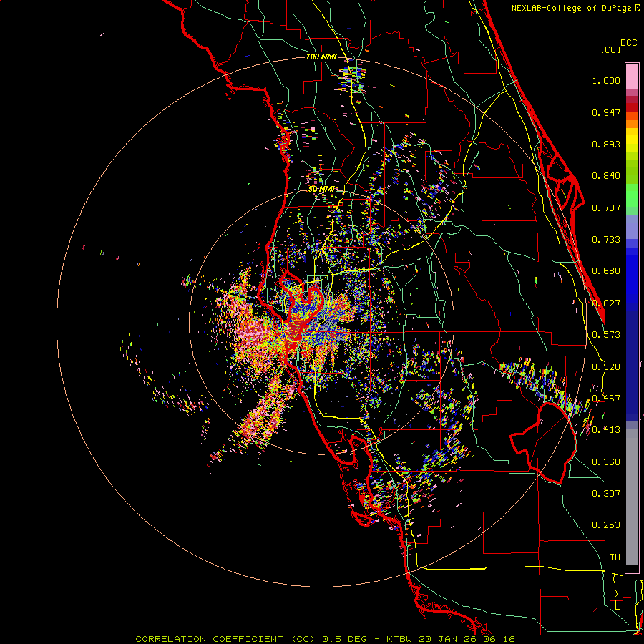Viewport: 644px width, 644px height.
Task: Select the 0.893 scale value
Action: [x=606, y=144]
